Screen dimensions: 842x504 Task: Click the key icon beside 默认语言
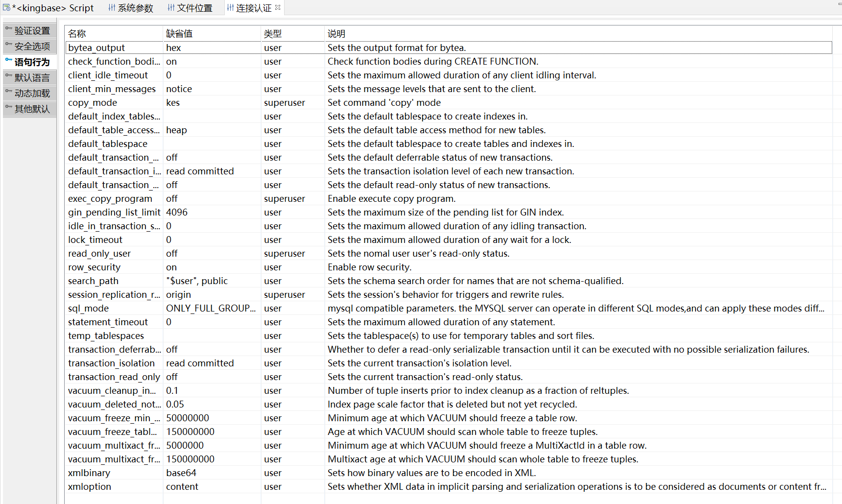click(x=8, y=77)
